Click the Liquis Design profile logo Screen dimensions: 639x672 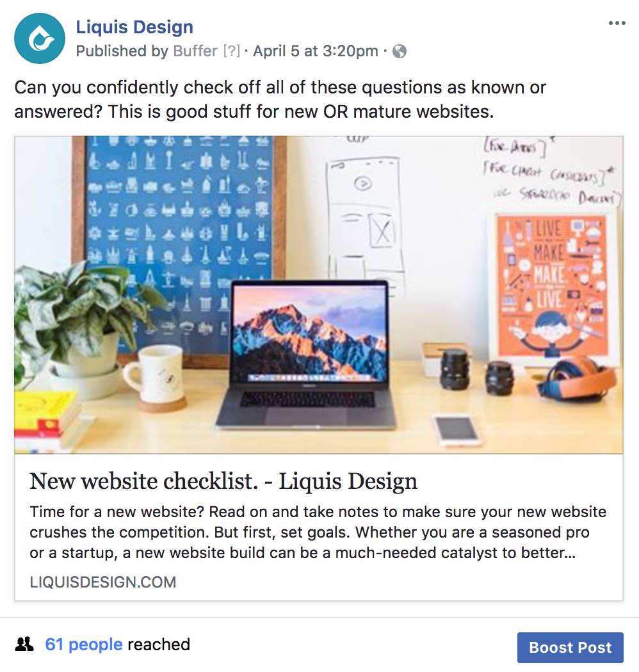(40, 38)
